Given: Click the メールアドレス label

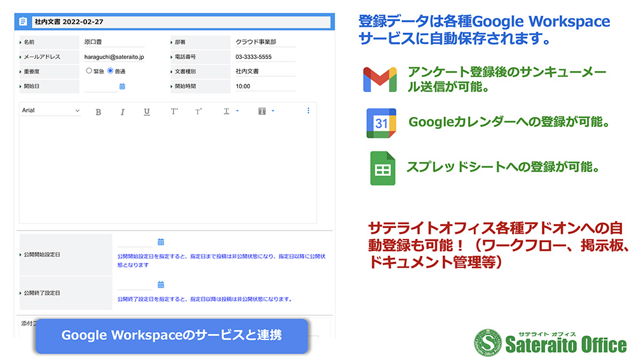Looking at the screenshot, I should (42, 57).
